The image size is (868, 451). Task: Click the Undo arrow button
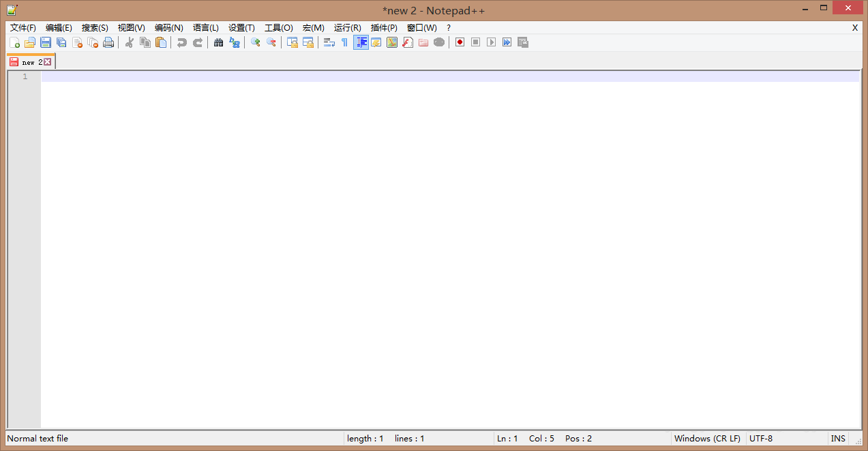[182, 42]
